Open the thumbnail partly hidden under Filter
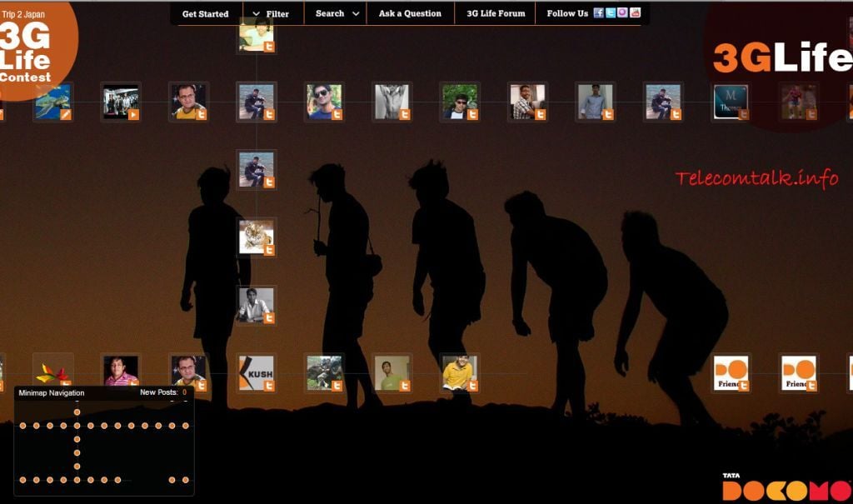 pyautogui.click(x=257, y=35)
